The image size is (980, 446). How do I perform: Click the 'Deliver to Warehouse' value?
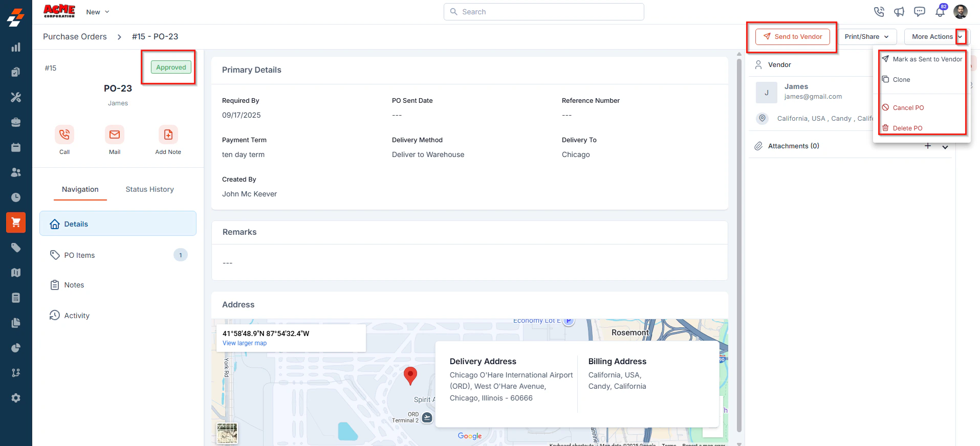pyautogui.click(x=428, y=154)
